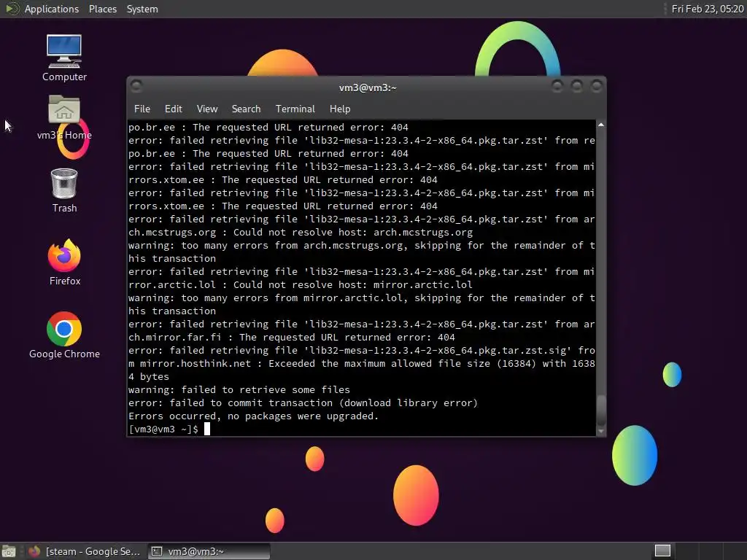The height and width of the screenshot is (560, 747).
Task: Click the clock showing Fri Feb 23, 05:20
Action: 707,9
